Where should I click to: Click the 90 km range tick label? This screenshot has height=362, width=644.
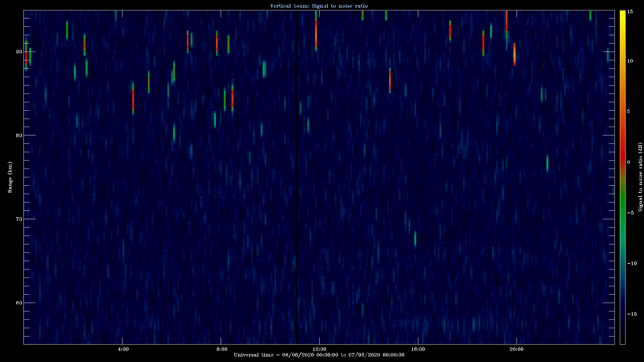pyautogui.click(x=19, y=52)
